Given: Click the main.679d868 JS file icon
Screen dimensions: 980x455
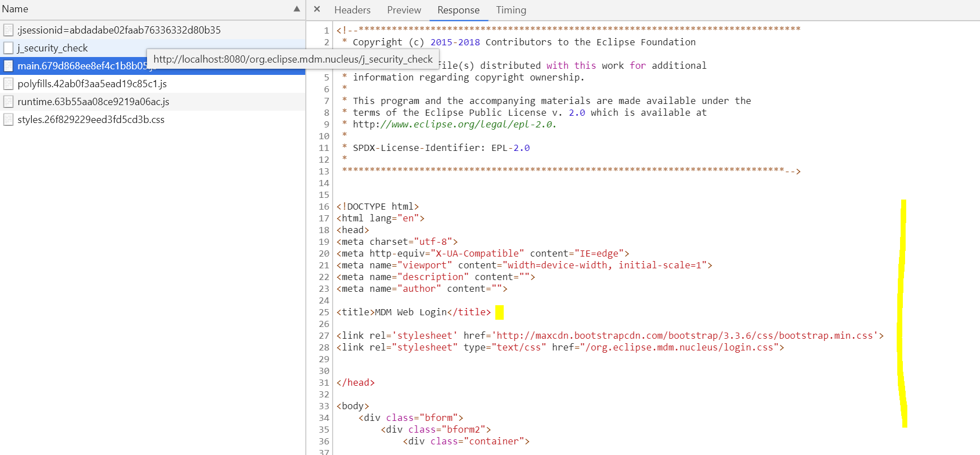Looking at the screenshot, I should [8, 66].
